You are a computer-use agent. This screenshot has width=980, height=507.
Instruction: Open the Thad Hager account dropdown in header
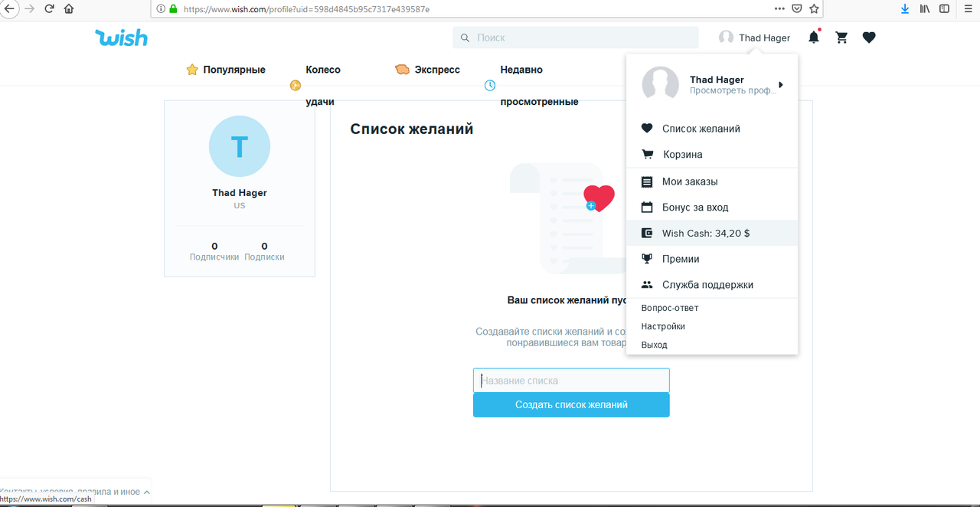(755, 38)
